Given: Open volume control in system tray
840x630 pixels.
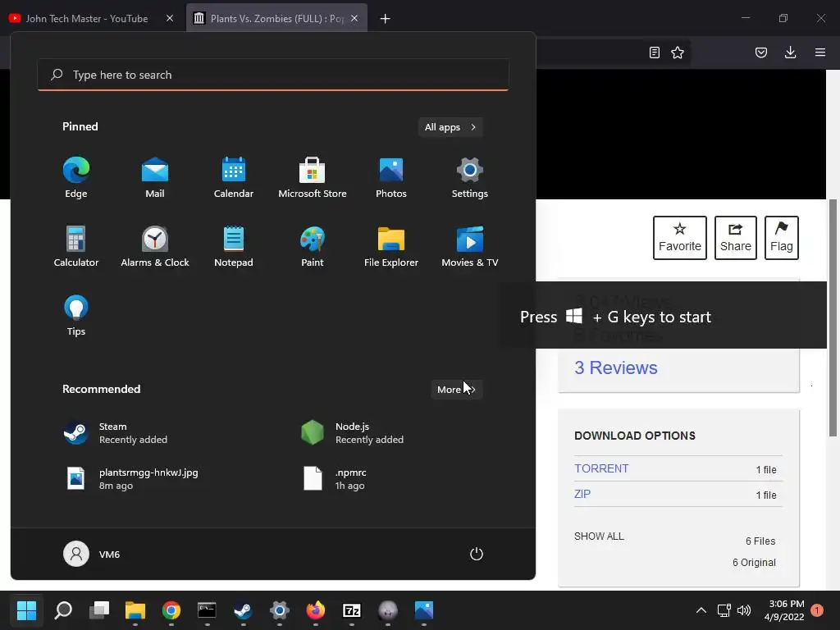Looking at the screenshot, I should pos(744,610).
